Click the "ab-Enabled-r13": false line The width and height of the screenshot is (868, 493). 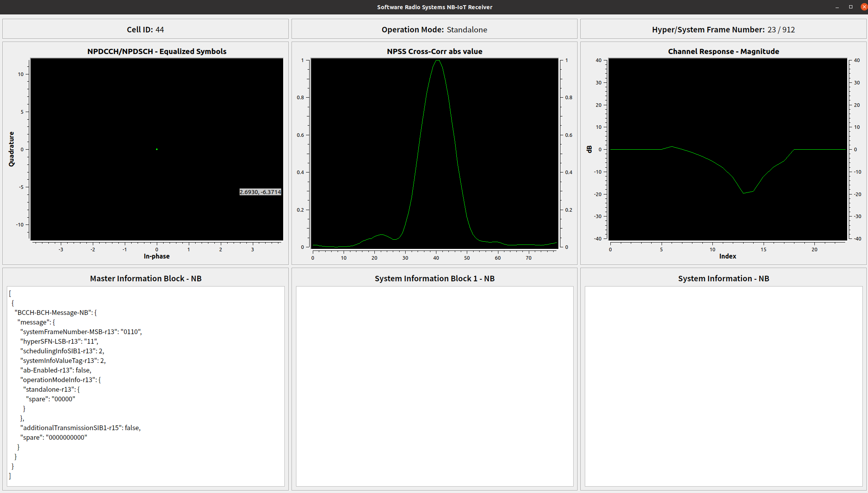(x=56, y=370)
